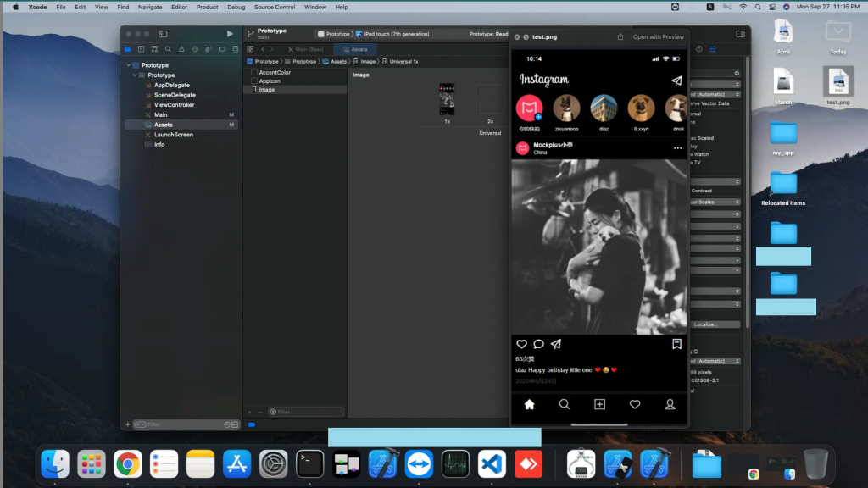Image resolution: width=868 pixels, height=488 pixels.
Task: Click the Instagram new post plus icon
Action: (599, 404)
